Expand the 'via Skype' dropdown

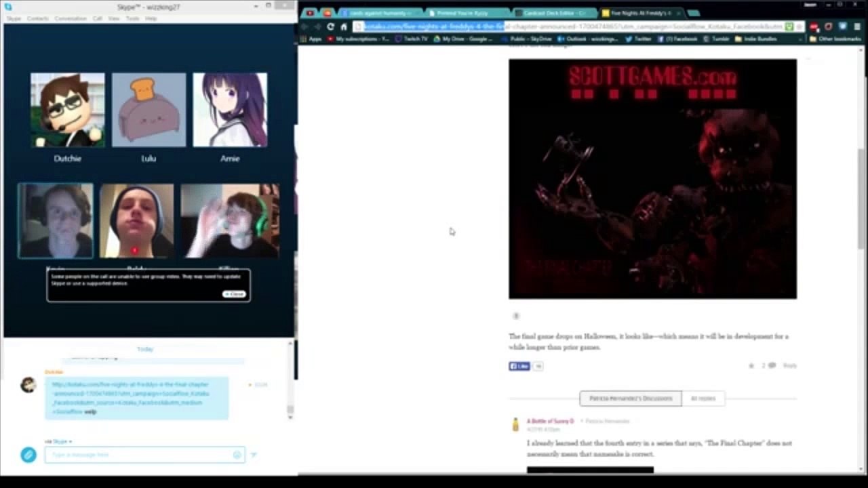(x=58, y=441)
